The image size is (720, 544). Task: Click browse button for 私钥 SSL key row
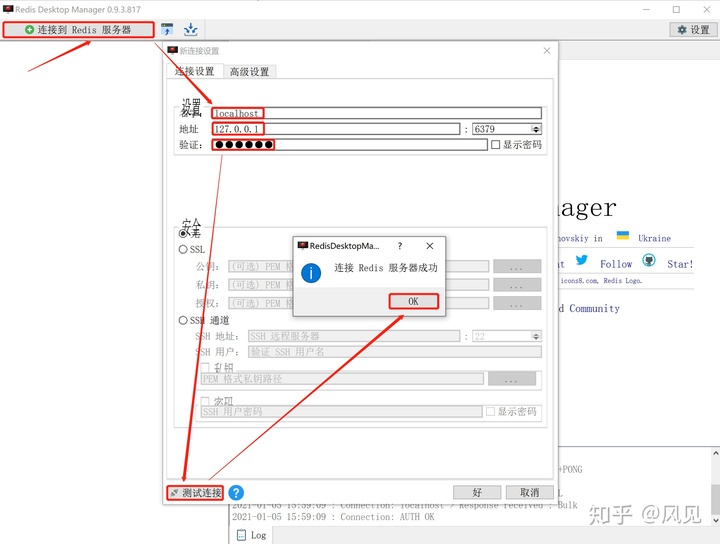pos(517,285)
